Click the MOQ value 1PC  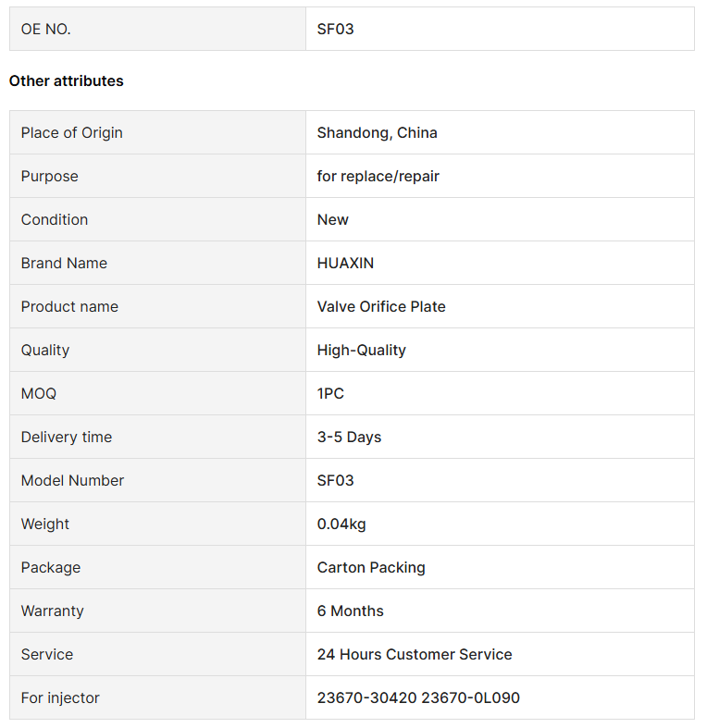[x=330, y=394]
